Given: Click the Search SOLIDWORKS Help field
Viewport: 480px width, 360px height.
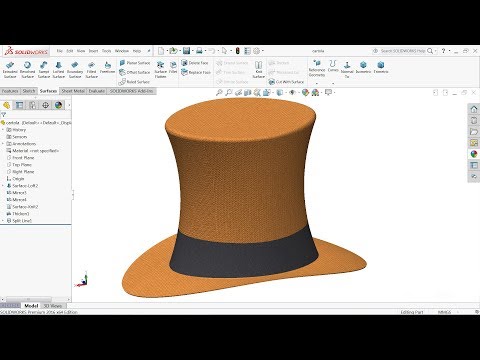Looking at the screenshot, I should pos(403,51).
